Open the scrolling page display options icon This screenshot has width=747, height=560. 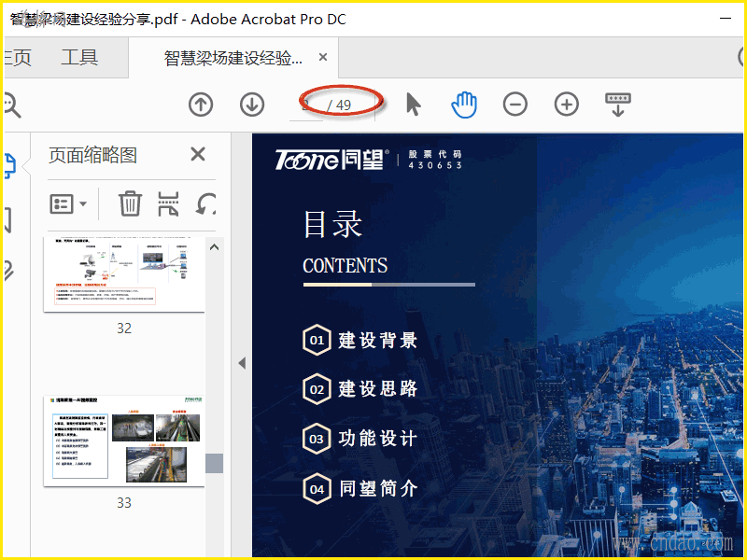[x=618, y=105]
